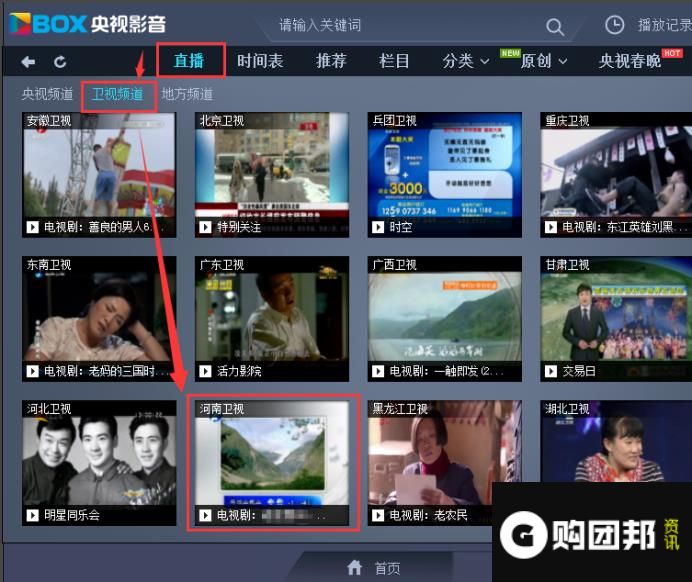Open the 东南卫视 channel thumbnail
The width and height of the screenshot is (692, 582).
point(99,319)
